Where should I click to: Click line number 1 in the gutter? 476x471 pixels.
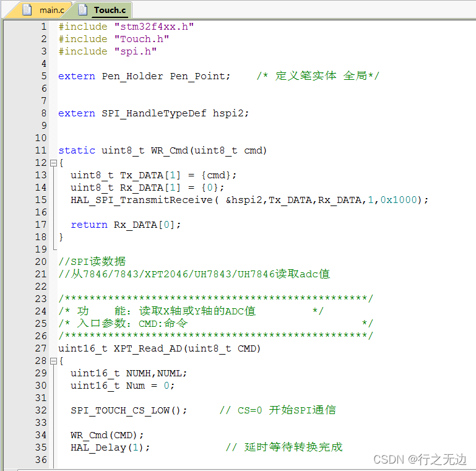(x=44, y=27)
